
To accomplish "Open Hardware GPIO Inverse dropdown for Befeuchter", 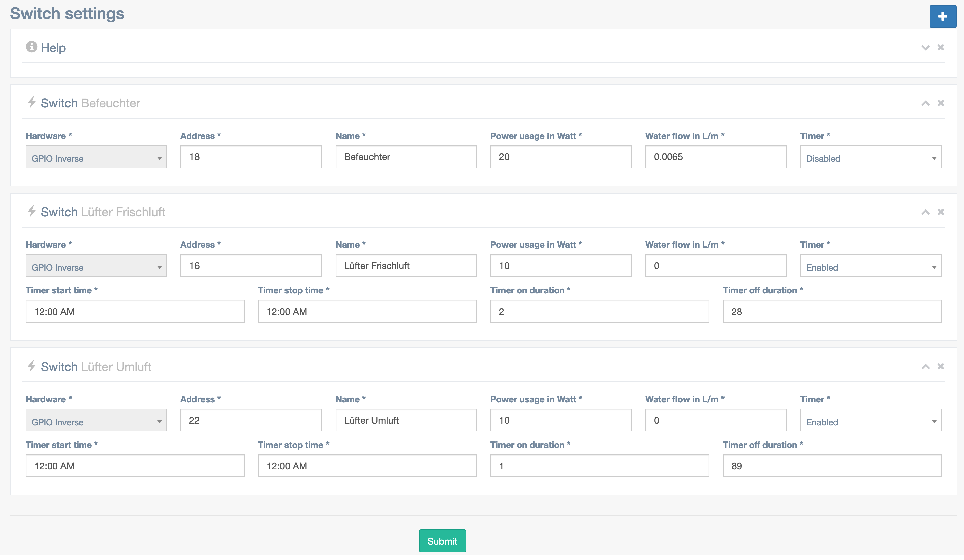I will point(96,157).
